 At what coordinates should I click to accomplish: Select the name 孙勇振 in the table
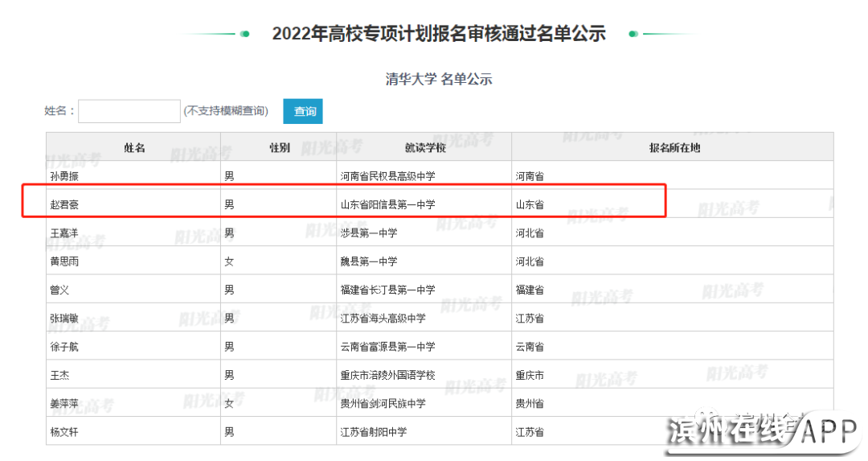point(64,176)
